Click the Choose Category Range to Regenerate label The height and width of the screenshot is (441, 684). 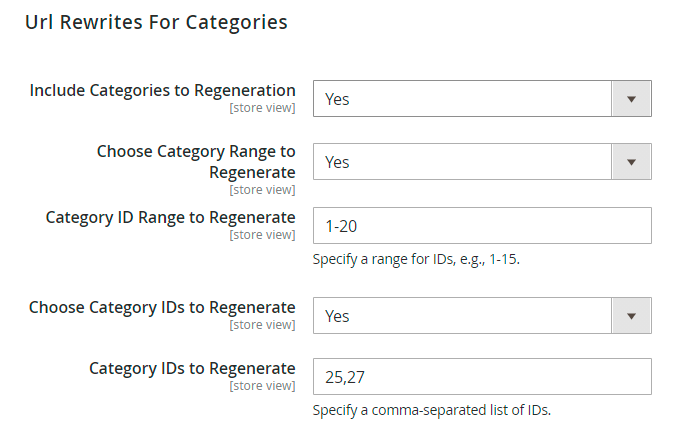click(x=196, y=162)
